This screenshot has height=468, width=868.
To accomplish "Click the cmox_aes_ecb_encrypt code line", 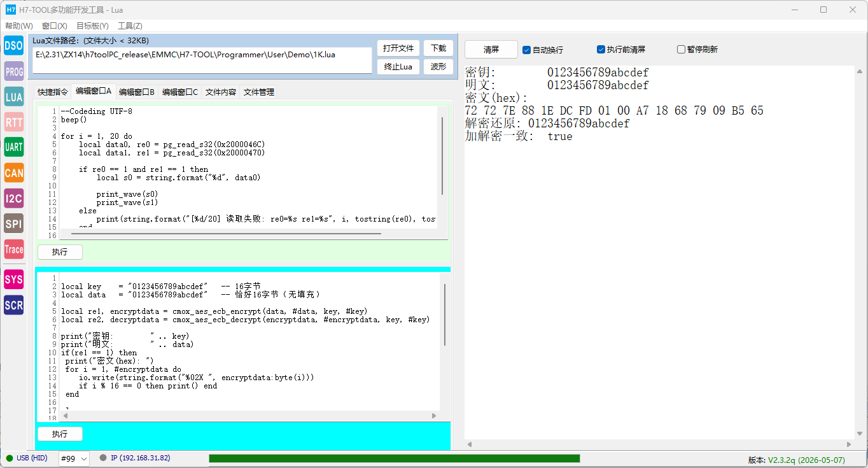I will (x=214, y=311).
